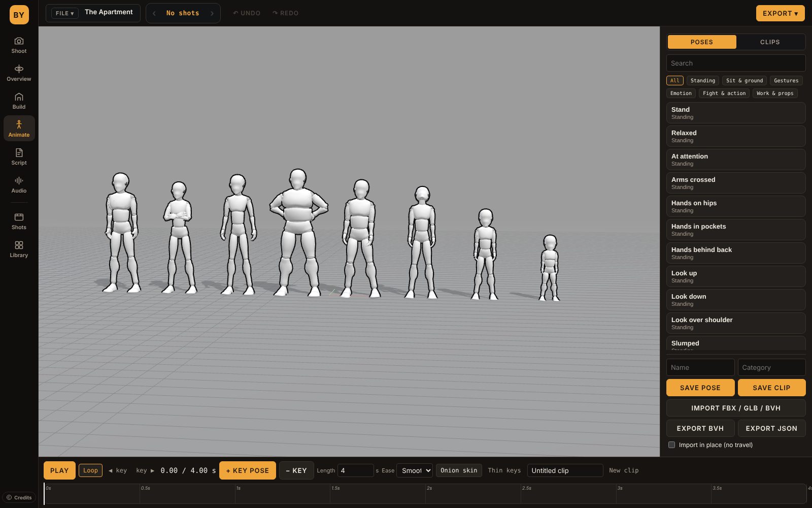Click the Undo button

point(247,13)
